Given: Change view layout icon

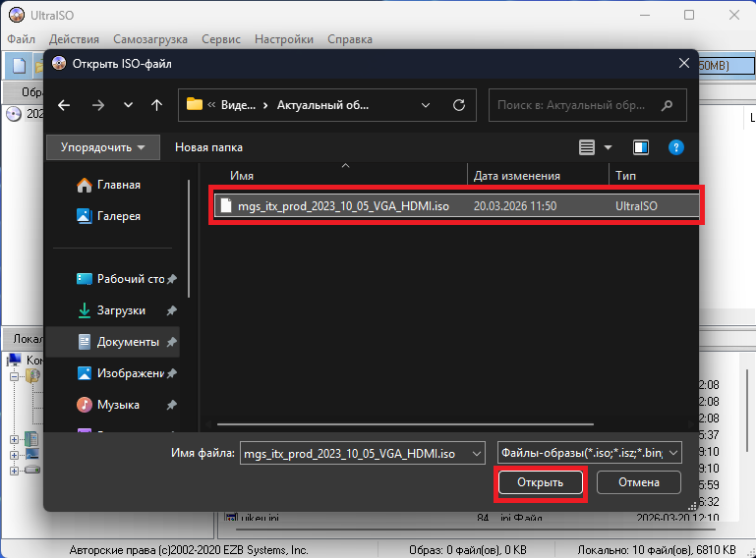Looking at the screenshot, I should [587, 147].
